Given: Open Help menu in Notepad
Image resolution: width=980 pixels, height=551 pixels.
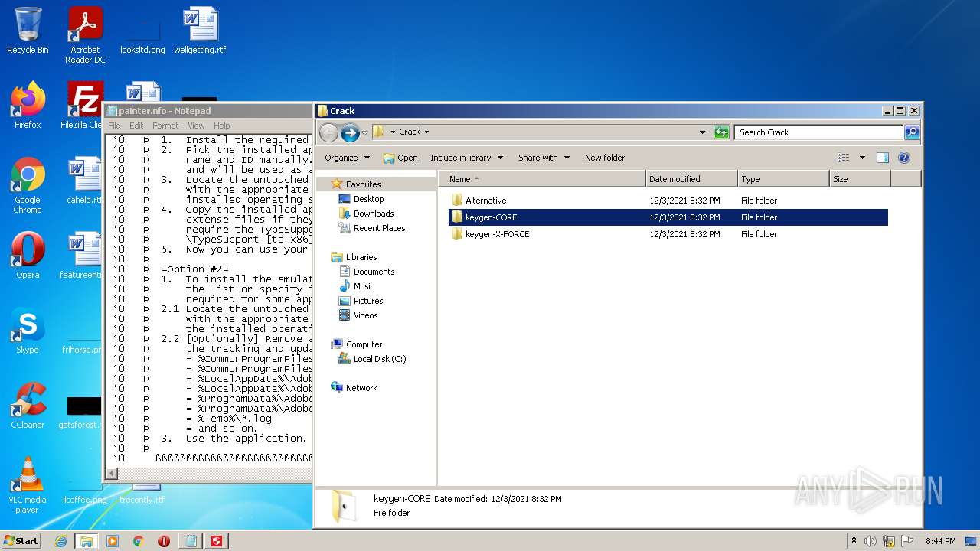Looking at the screenshot, I should 222,126.
